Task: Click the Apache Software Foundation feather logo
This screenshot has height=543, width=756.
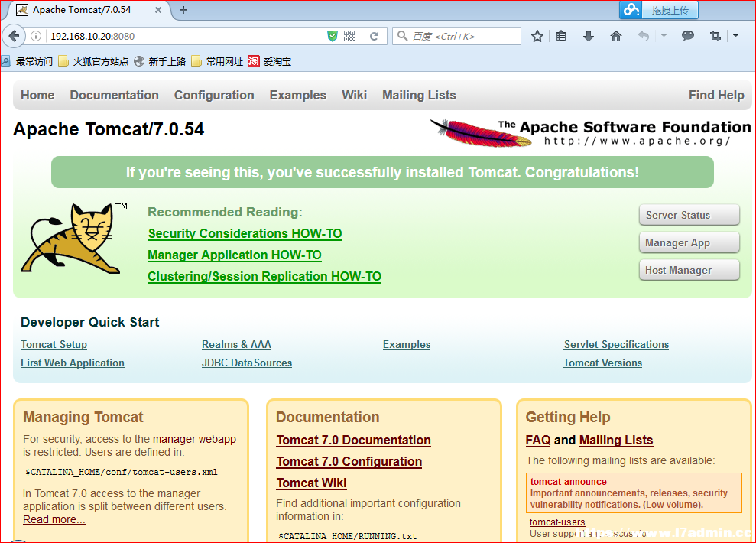Action: (591, 132)
